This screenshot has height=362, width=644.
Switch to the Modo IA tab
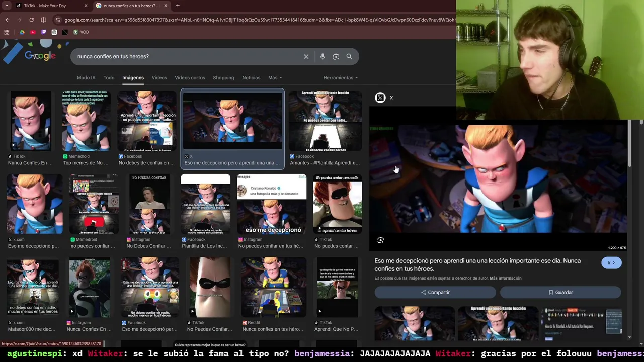click(x=86, y=78)
